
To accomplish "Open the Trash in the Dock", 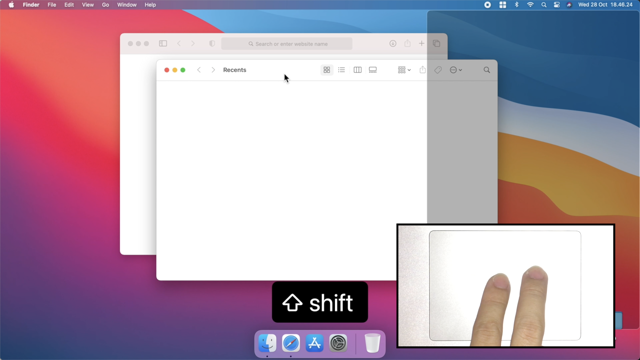I will pyautogui.click(x=372, y=343).
